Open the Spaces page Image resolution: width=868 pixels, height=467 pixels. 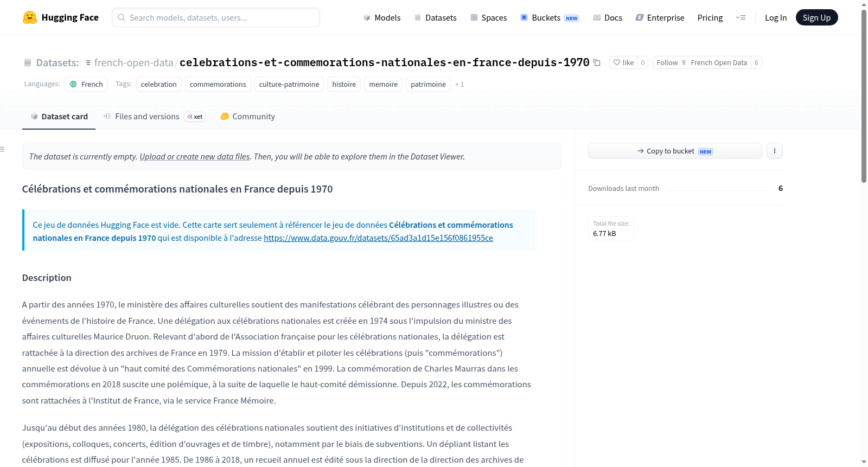coord(489,17)
